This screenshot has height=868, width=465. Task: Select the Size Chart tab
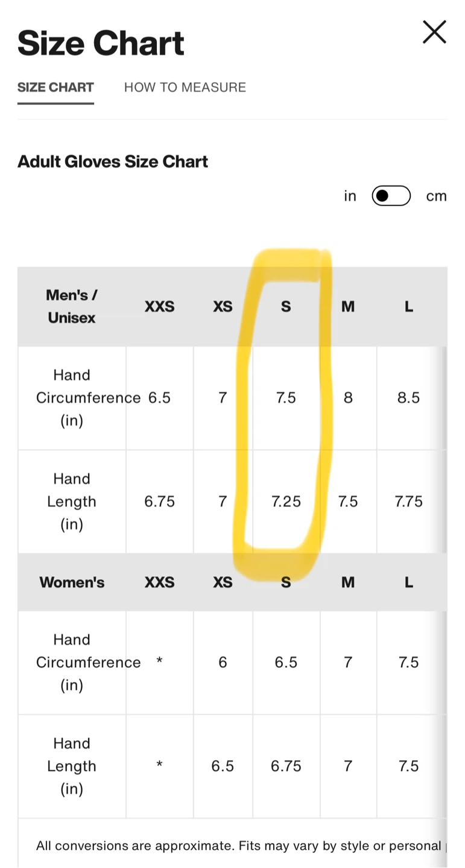pyautogui.click(x=55, y=87)
